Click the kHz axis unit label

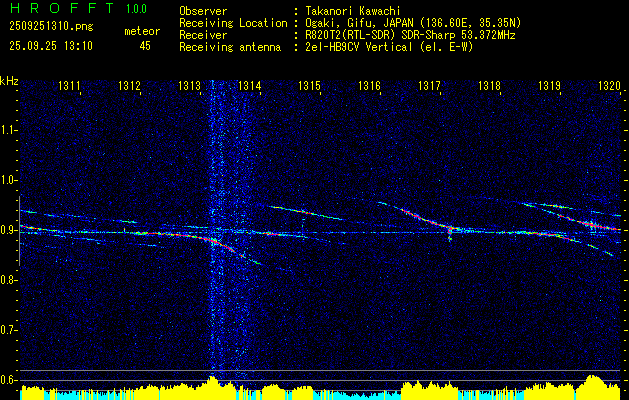pyautogui.click(x=9, y=81)
